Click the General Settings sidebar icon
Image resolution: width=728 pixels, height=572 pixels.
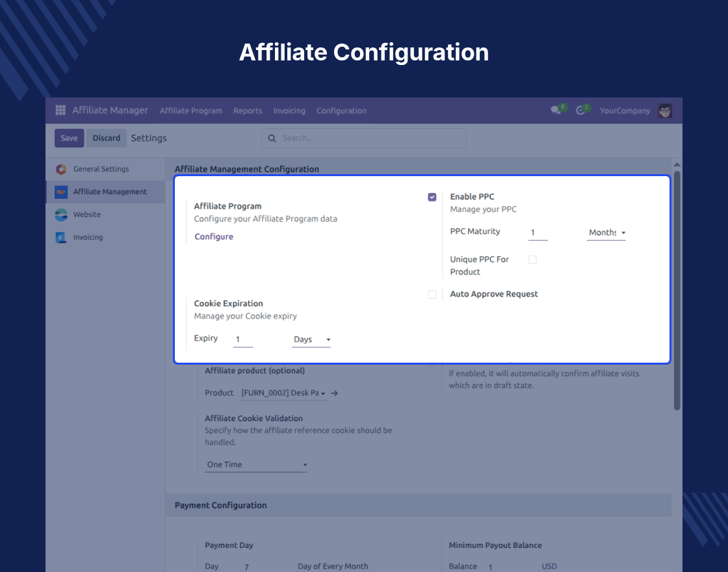point(61,169)
